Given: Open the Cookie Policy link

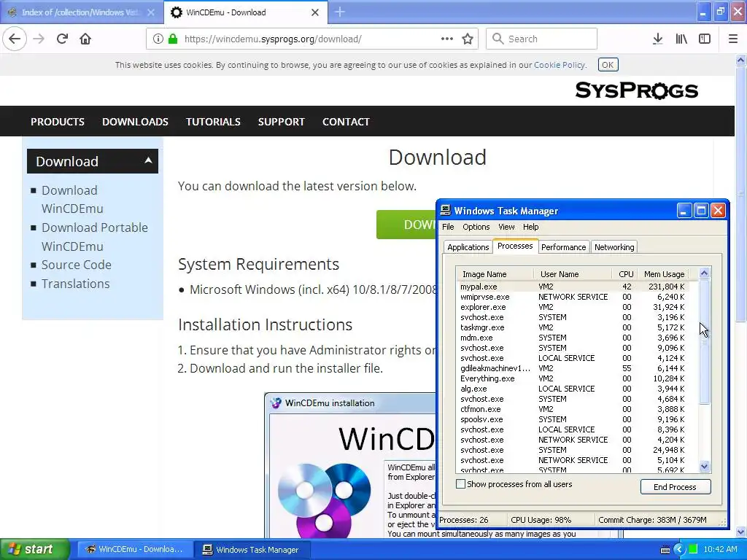Looking at the screenshot, I should 559,65.
